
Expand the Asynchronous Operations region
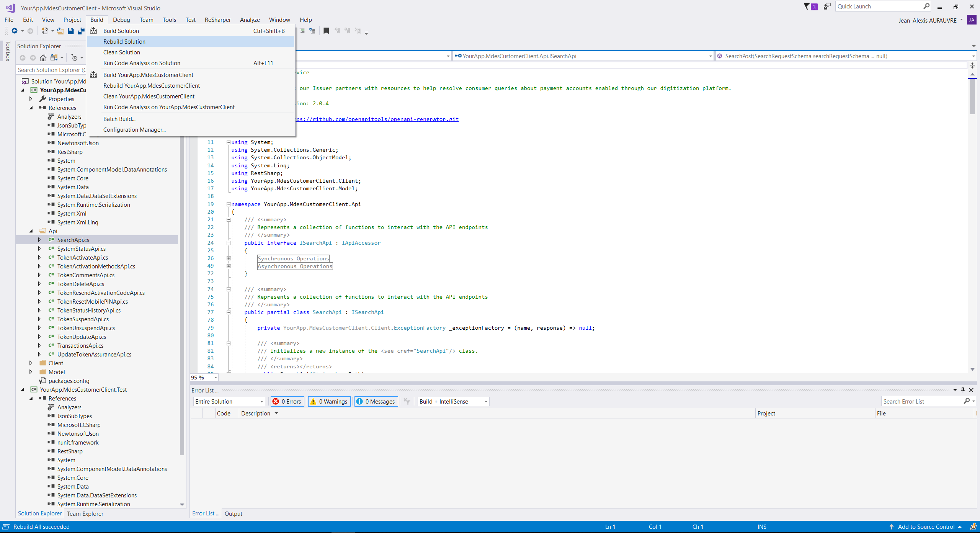coord(229,266)
